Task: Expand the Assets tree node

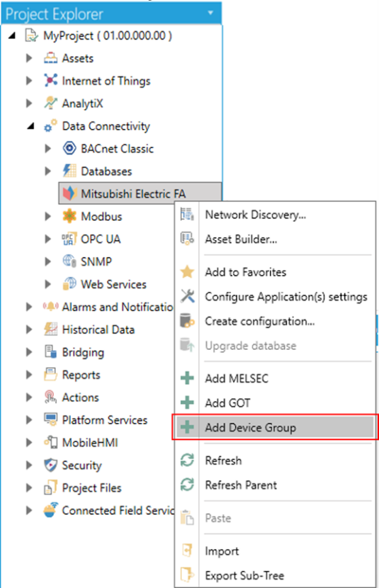Action: 29,58
